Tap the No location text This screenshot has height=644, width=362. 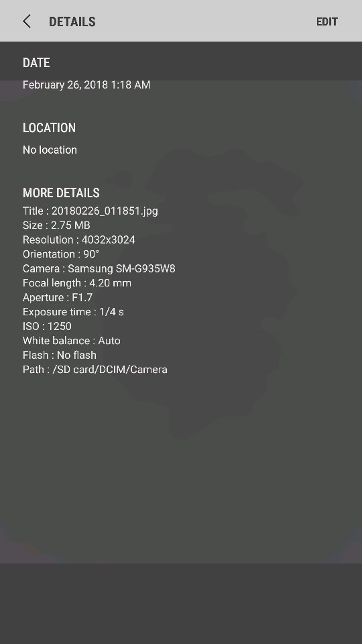coord(50,150)
